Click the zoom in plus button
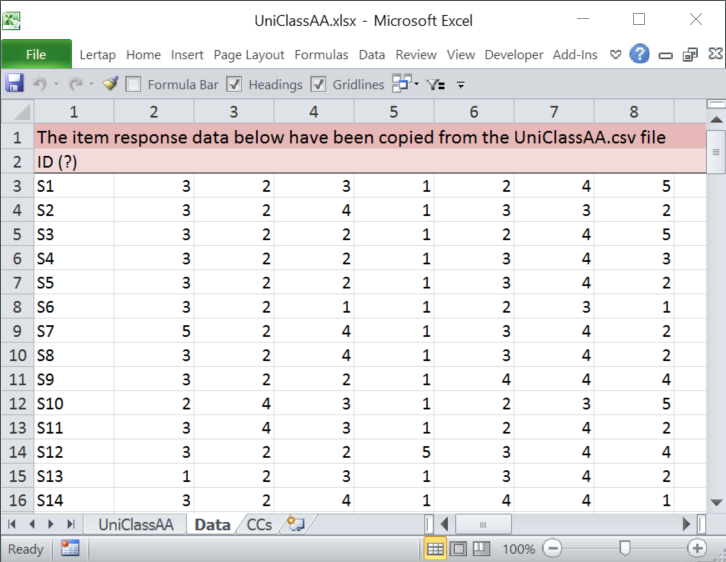This screenshot has height=562, width=726. point(697,549)
